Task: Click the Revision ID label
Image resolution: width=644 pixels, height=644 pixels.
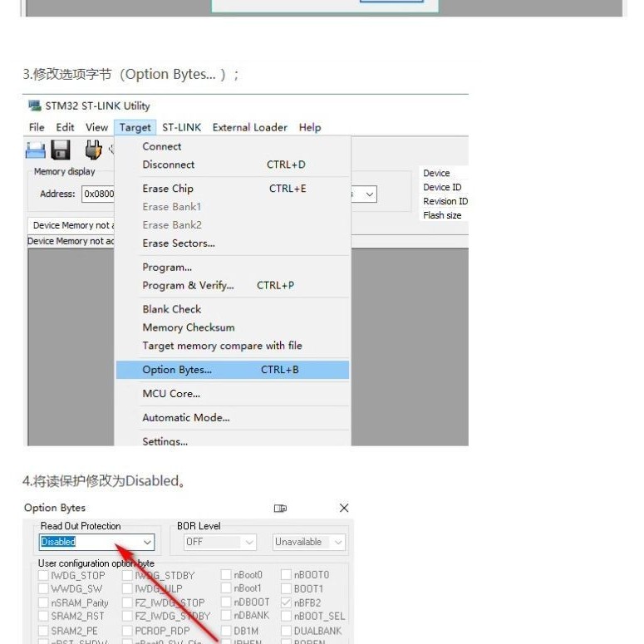Action: pos(445,201)
